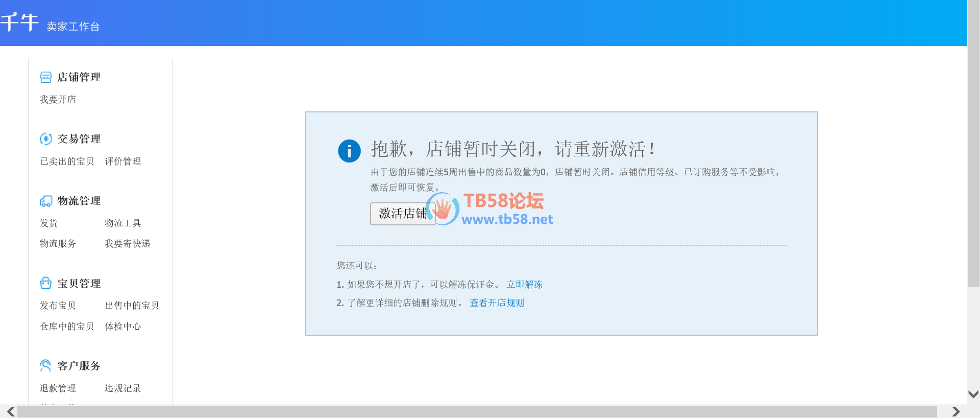The image size is (980, 418).
Task: Open 查看开店规则 link
Action: pos(497,303)
